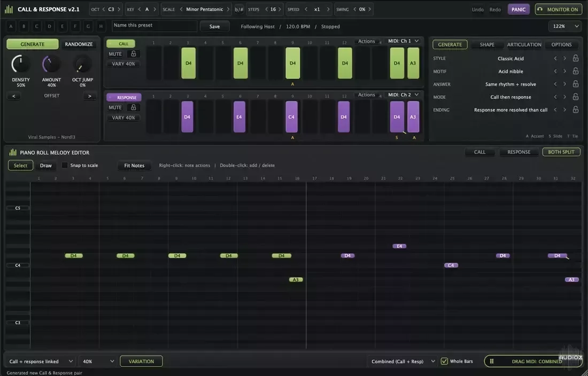
Task: Toggle the purple RESPONSE track button
Action: pyautogui.click(x=124, y=97)
